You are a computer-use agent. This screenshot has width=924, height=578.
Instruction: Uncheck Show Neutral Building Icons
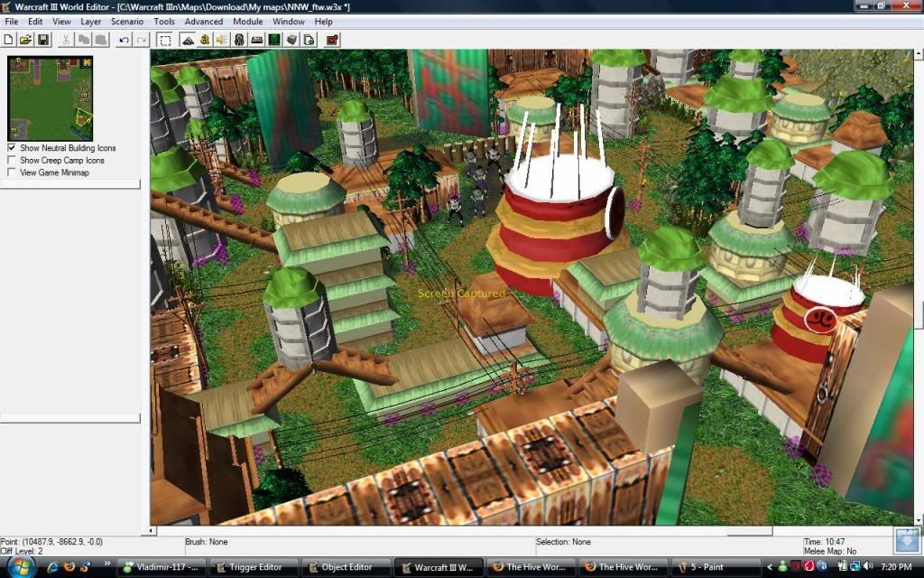click(x=11, y=147)
